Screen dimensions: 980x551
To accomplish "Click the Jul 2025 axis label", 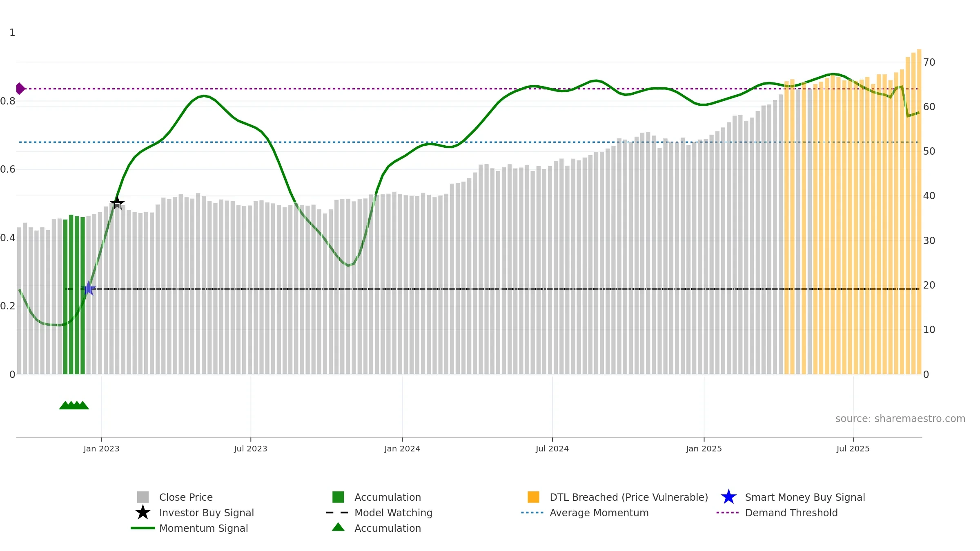I will pyautogui.click(x=853, y=449).
